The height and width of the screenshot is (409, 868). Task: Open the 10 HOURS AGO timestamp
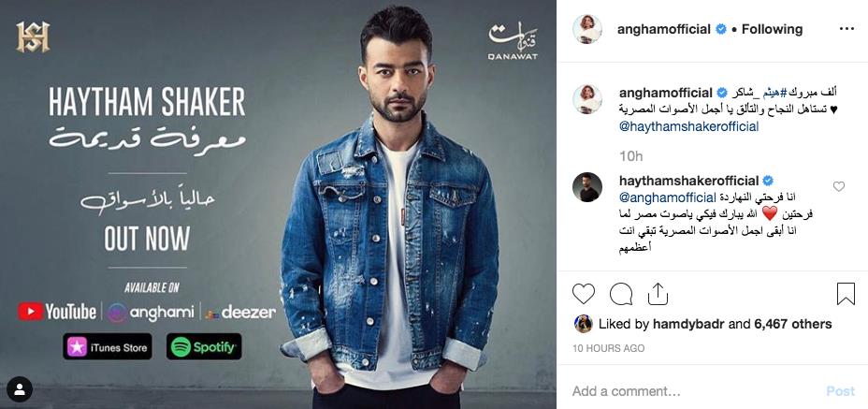coord(608,348)
